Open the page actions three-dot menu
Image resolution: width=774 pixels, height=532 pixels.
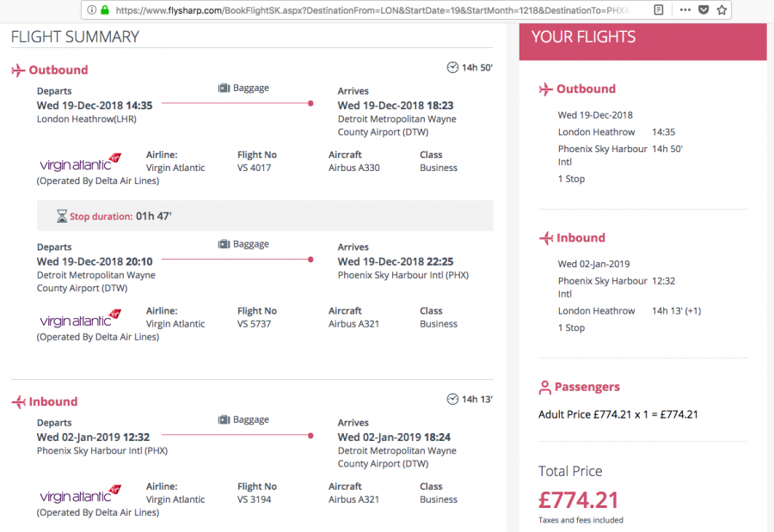click(685, 10)
